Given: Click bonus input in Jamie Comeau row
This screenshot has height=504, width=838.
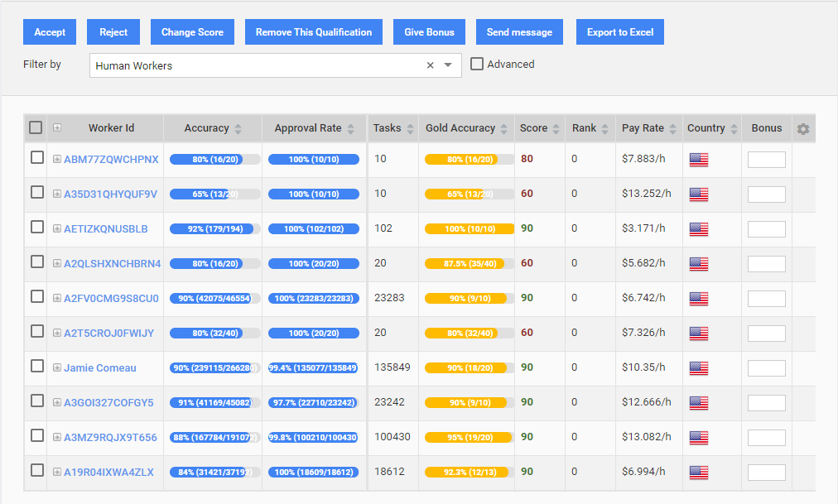Looking at the screenshot, I should coord(767,367).
